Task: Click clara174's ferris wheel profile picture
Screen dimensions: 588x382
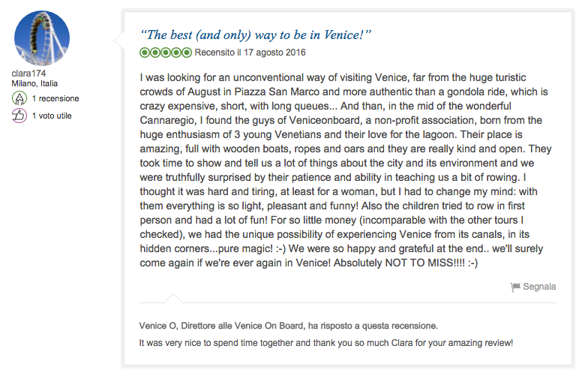Action: 42,38
